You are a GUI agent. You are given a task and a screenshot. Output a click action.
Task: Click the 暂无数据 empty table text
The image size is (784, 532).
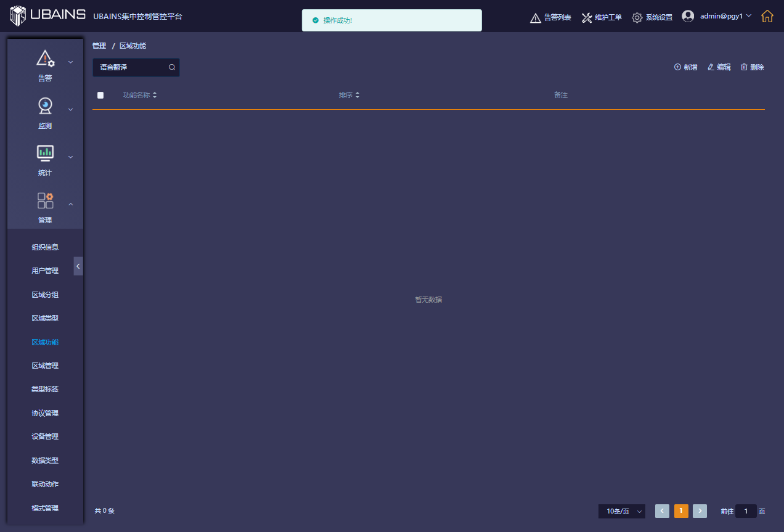point(428,300)
